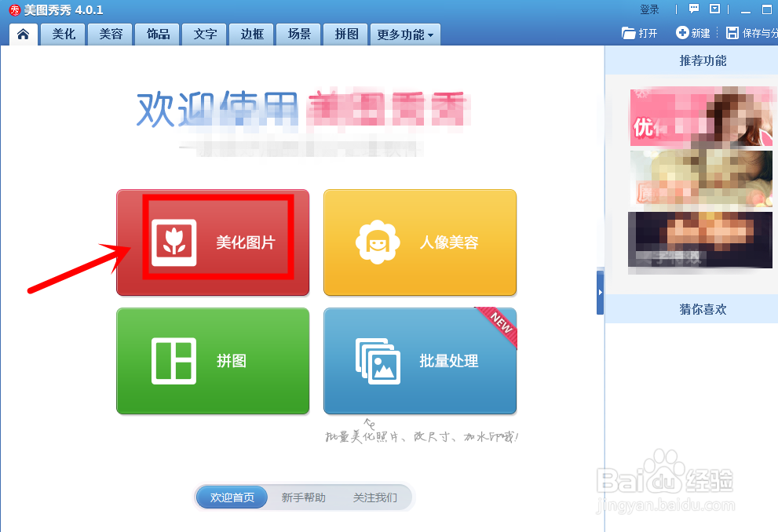Open the 边框 tab
778x532 pixels.
pos(251,35)
